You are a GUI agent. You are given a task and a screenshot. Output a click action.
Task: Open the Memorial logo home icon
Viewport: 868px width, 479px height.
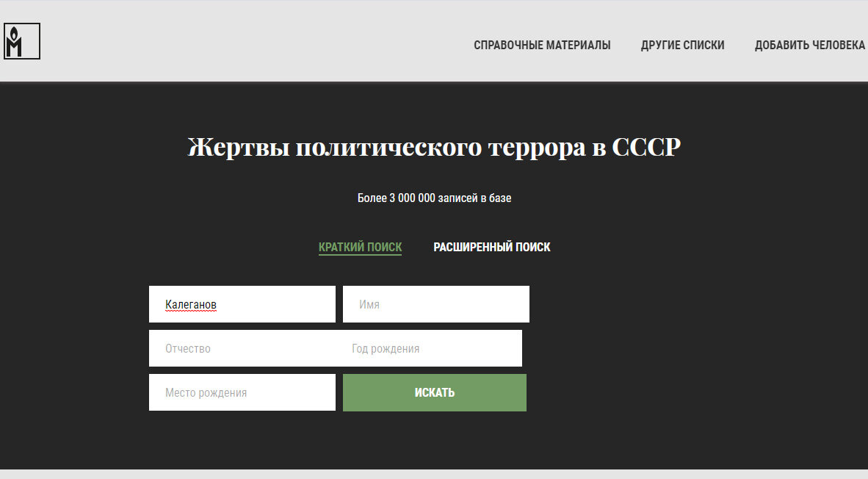(x=22, y=41)
